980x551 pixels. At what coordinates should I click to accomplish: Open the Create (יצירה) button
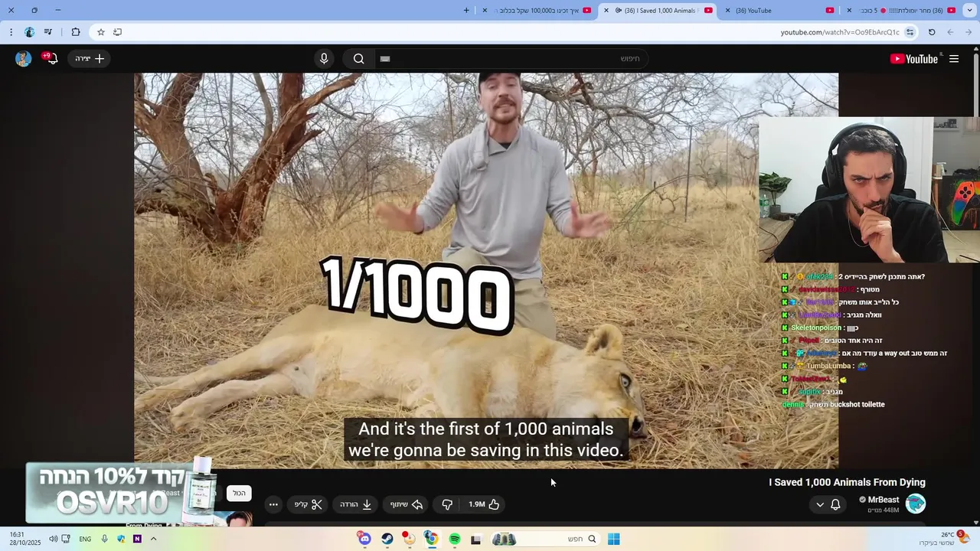(x=90, y=59)
